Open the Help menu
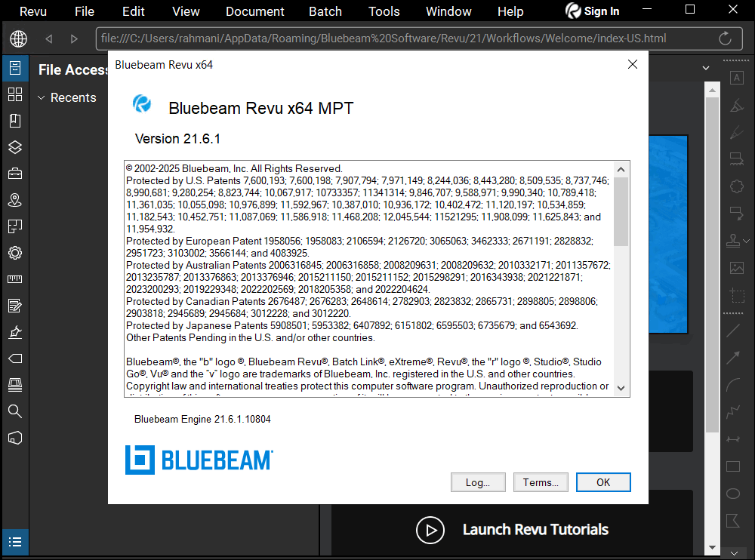The image size is (755, 560). click(510, 11)
